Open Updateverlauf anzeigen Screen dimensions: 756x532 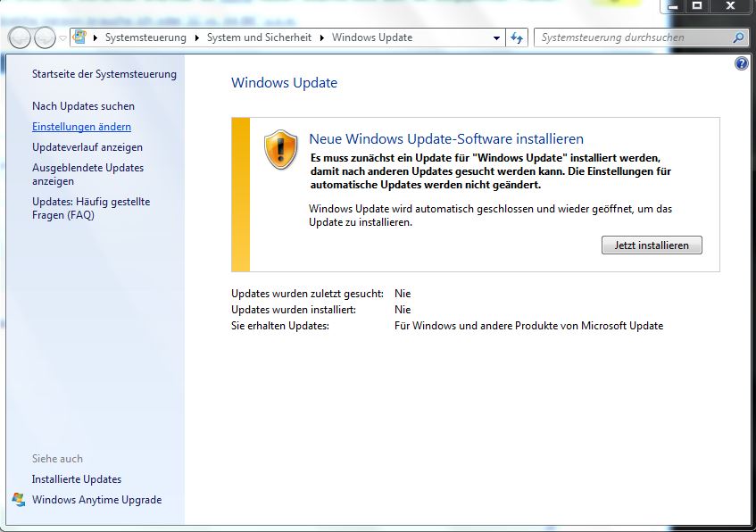pos(87,147)
